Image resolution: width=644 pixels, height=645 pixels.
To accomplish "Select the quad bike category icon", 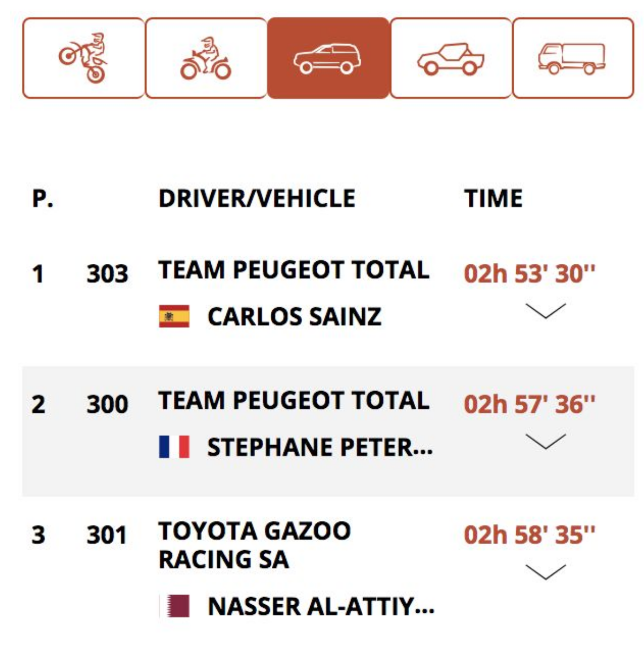I will 206,58.
